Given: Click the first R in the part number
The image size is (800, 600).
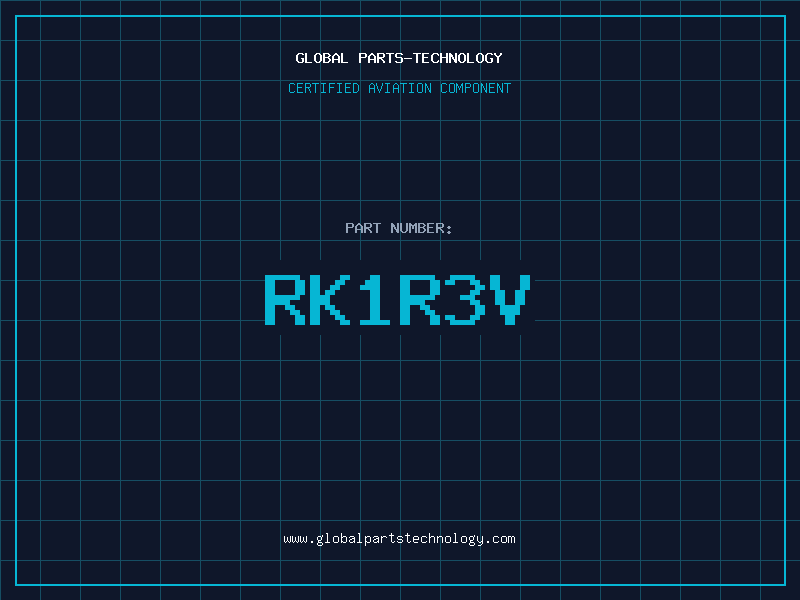Looking at the screenshot, I should click(285, 299).
